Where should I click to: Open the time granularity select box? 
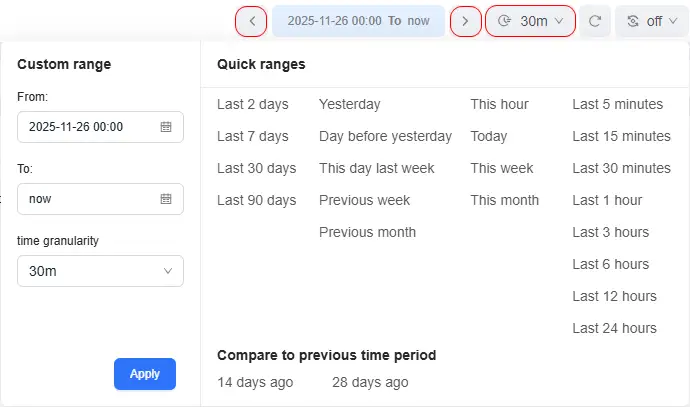[100, 271]
